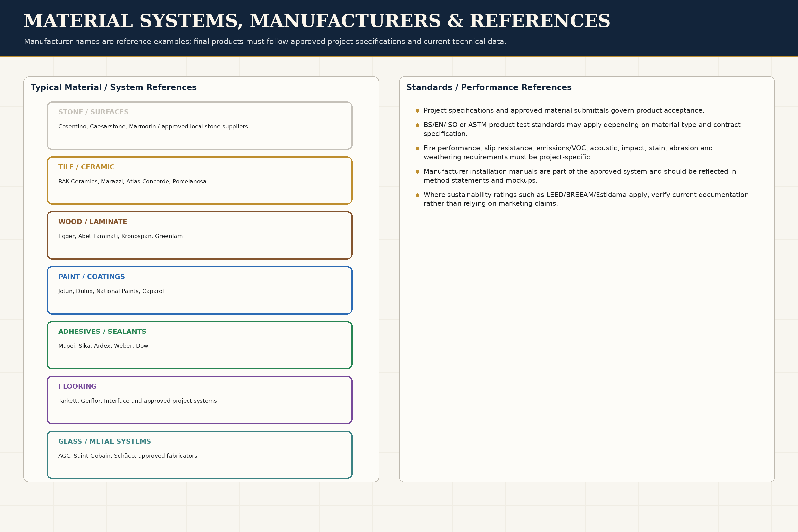Click the bullet starting 'Fire performance, slip resistance'

coord(568,153)
